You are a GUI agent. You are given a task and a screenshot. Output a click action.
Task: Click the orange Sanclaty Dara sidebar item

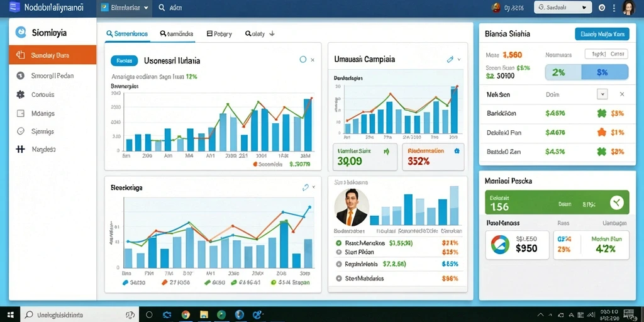[53, 55]
